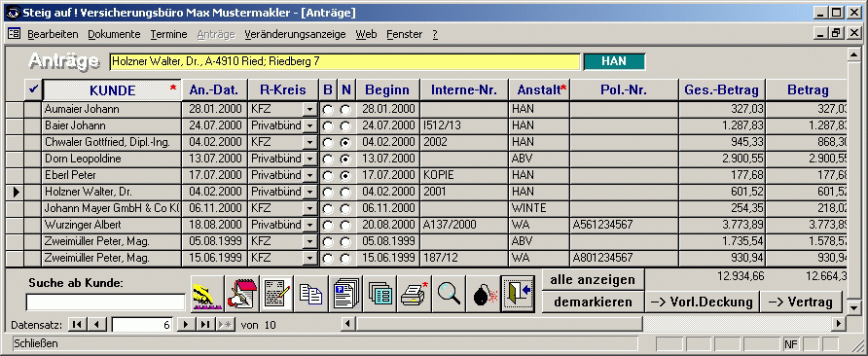Select B radio button for Aumaier Johann
This screenshot has width=868, height=356.
click(328, 110)
